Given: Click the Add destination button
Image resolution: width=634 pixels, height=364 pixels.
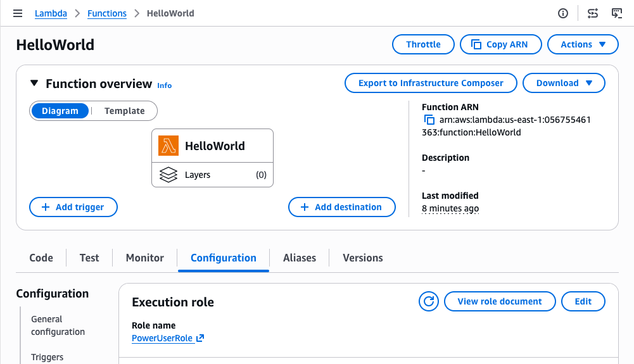Looking at the screenshot, I should point(341,207).
